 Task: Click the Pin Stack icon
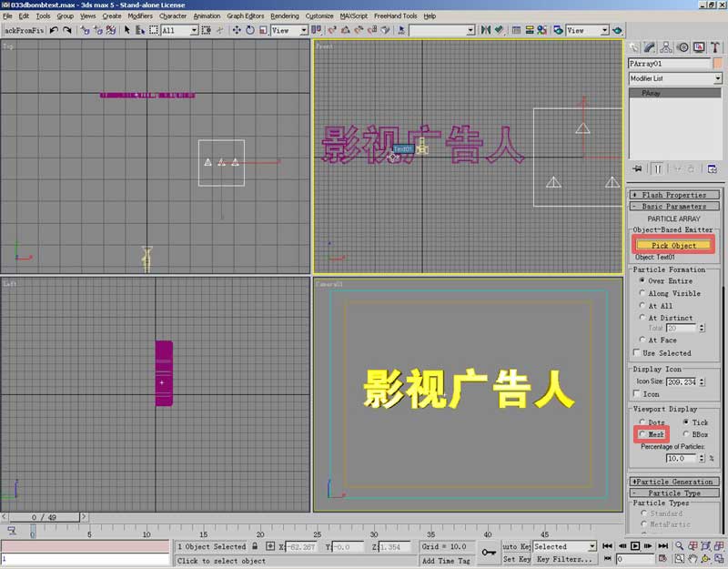[636, 168]
